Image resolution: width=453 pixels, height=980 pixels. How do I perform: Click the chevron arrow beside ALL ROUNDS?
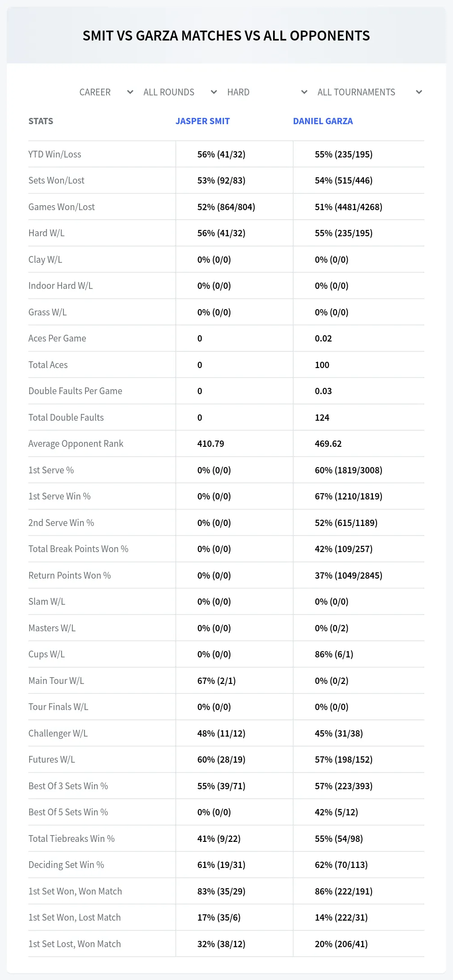[x=214, y=92]
